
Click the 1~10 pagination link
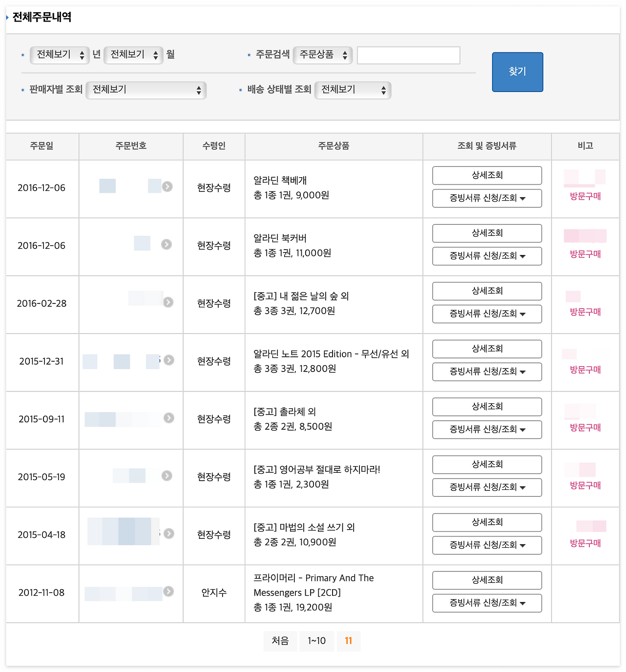[x=317, y=641]
